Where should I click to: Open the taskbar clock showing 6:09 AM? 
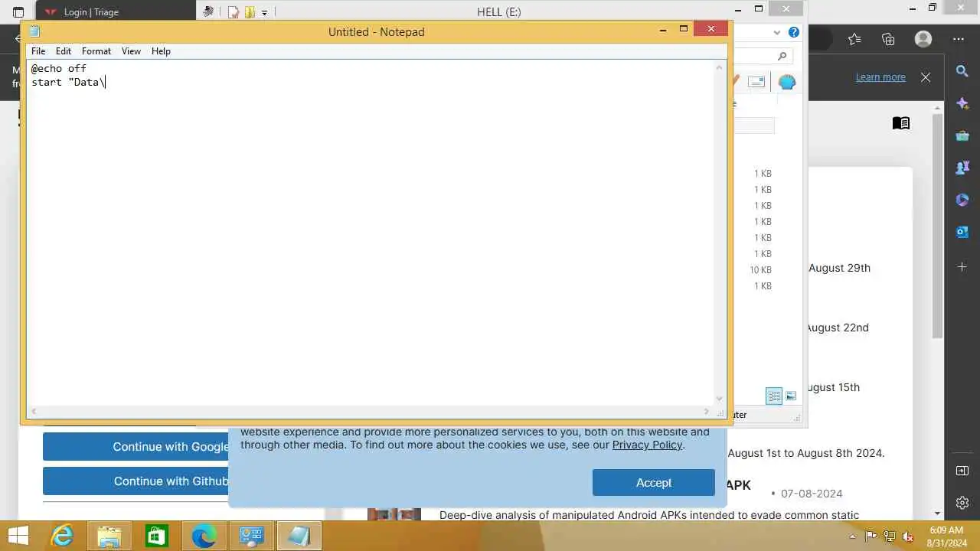pos(946,536)
